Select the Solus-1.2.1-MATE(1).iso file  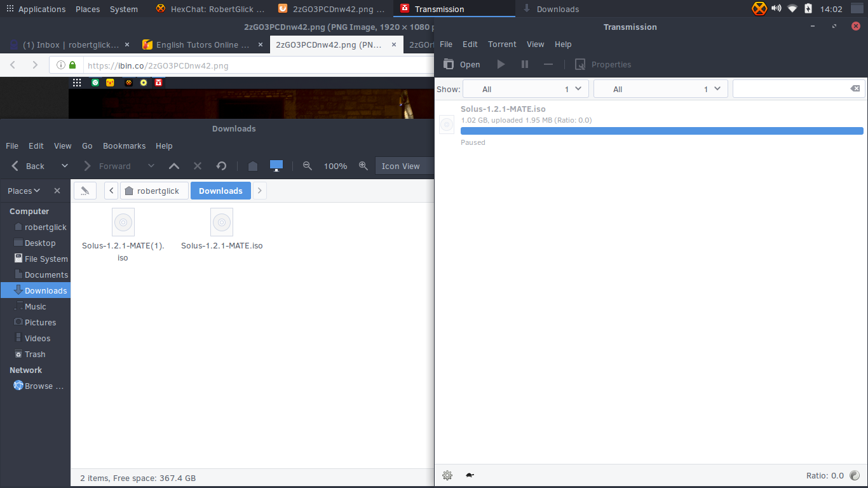coord(123,235)
